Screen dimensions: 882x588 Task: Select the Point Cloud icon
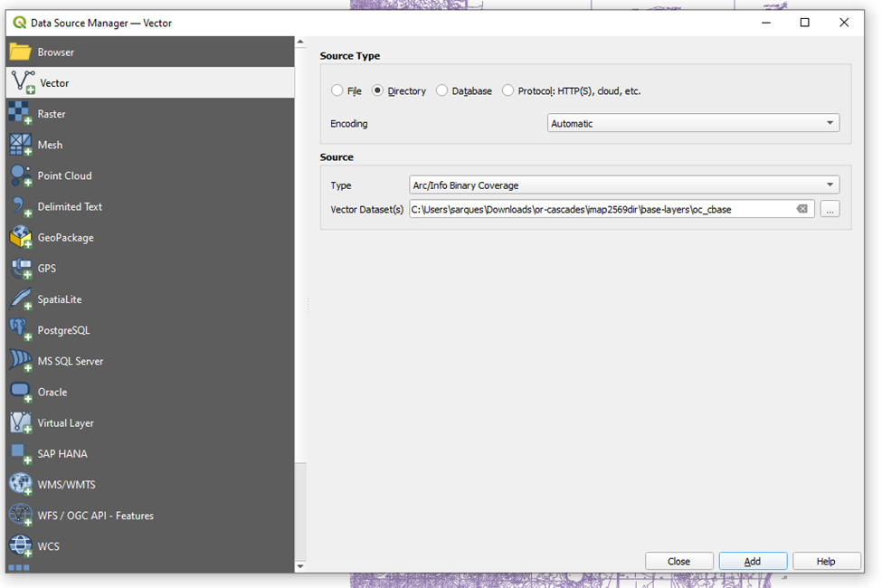(20, 175)
